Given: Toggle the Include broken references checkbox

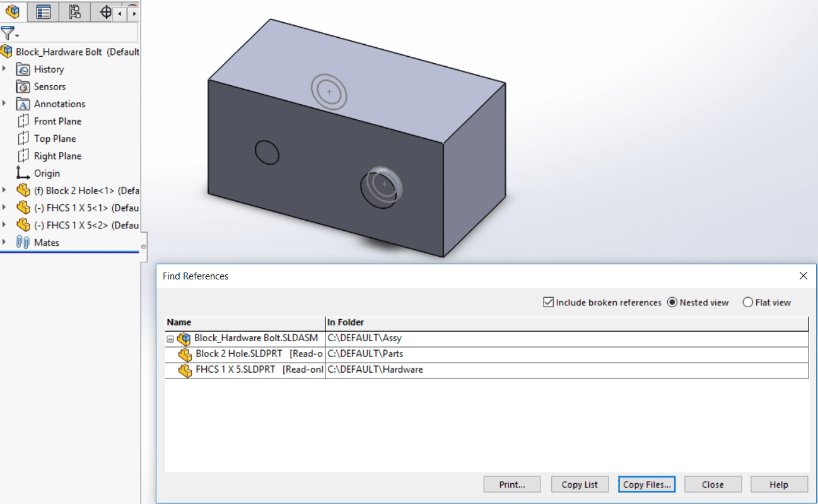Looking at the screenshot, I should [x=548, y=303].
